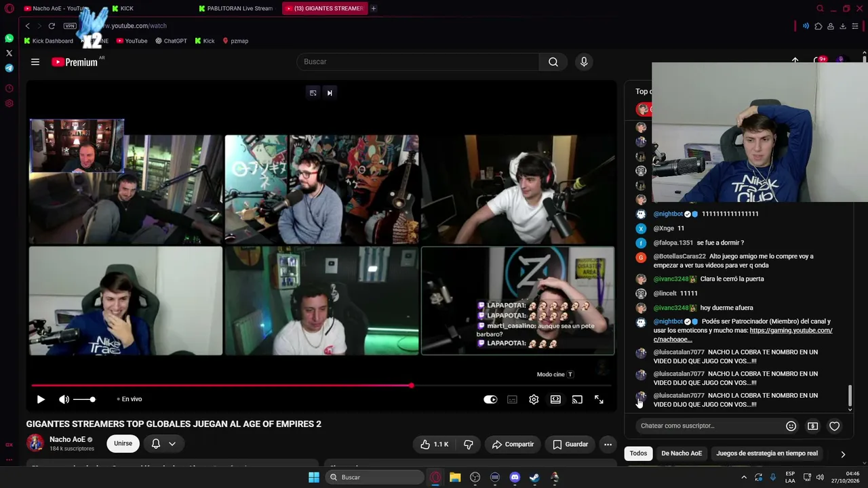Open the emoji picker in chat

(x=791, y=426)
